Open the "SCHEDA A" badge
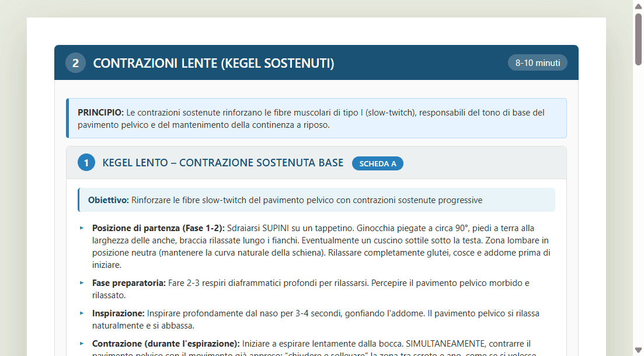 (x=377, y=163)
